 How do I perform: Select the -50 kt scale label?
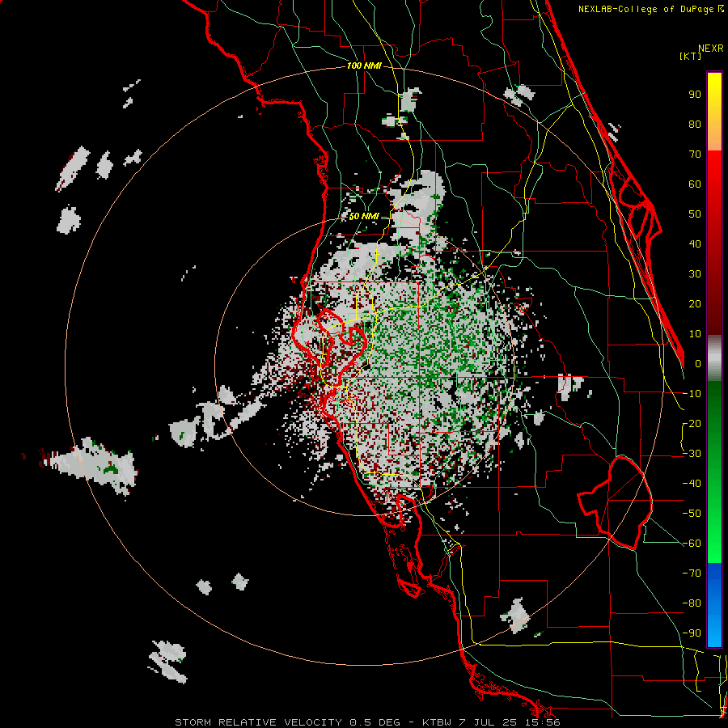click(x=692, y=514)
